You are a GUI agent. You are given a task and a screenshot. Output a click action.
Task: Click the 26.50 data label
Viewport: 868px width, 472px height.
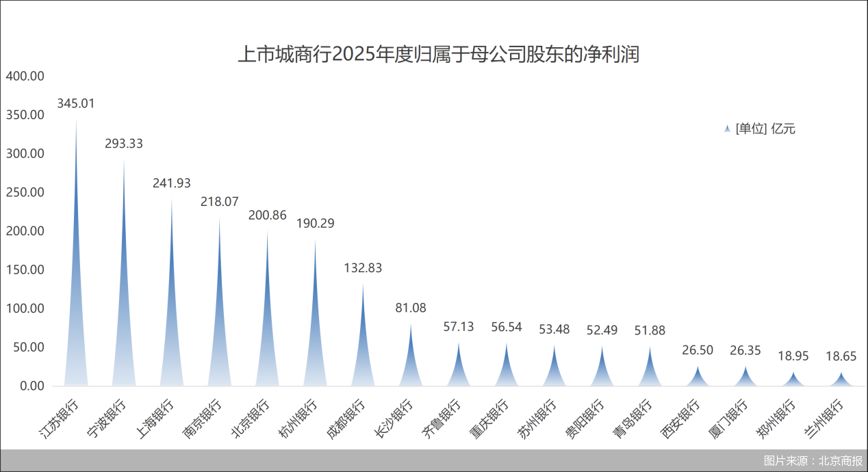pos(698,350)
